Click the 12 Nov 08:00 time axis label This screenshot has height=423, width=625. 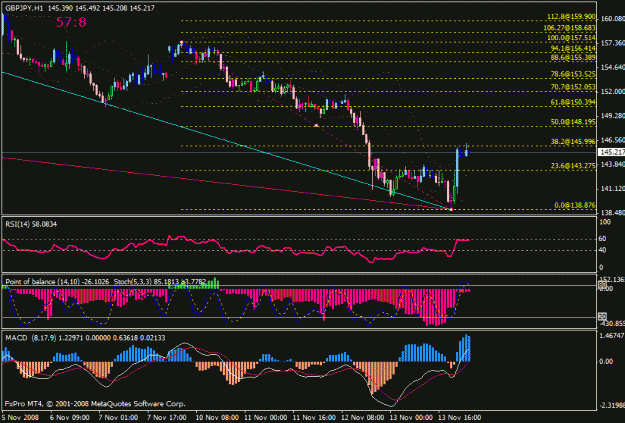[363, 417]
